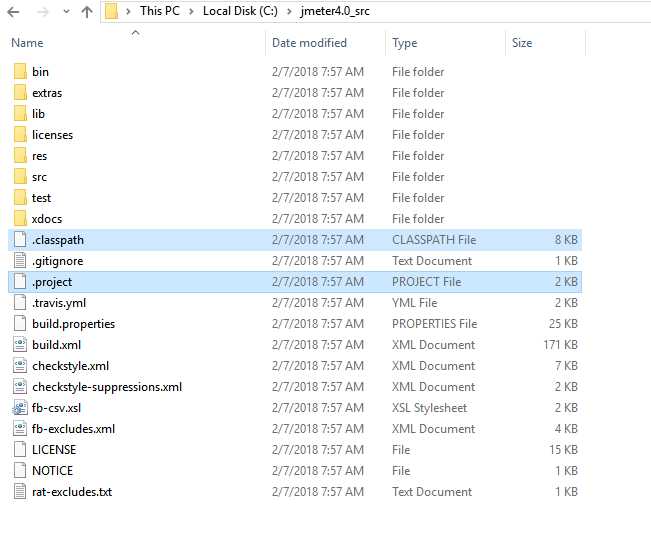Click the folder icon in address bar
Image resolution: width=651 pixels, height=555 pixels.
pyautogui.click(x=111, y=11)
